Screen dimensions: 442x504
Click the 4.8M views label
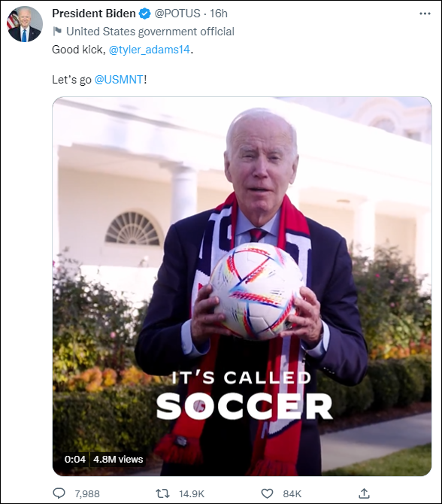(x=118, y=459)
